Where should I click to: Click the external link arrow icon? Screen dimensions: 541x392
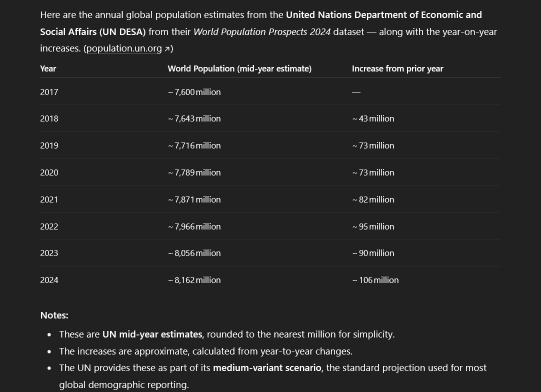167,49
